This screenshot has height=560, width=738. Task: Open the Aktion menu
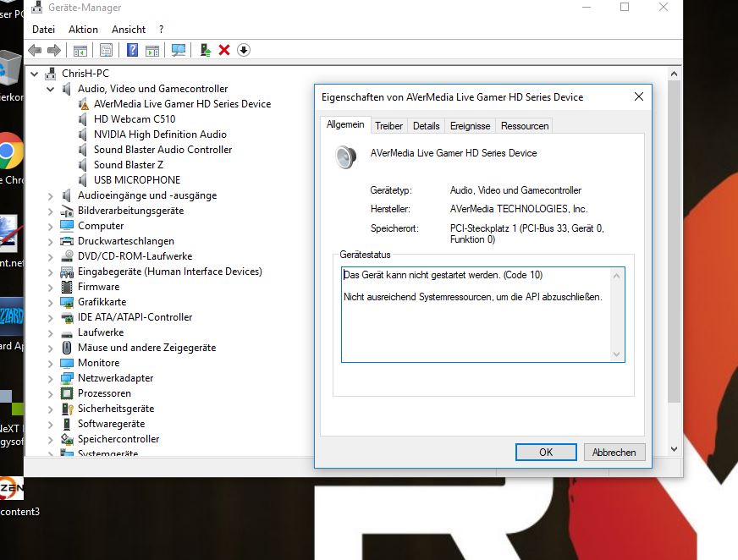[x=83, y=29]
